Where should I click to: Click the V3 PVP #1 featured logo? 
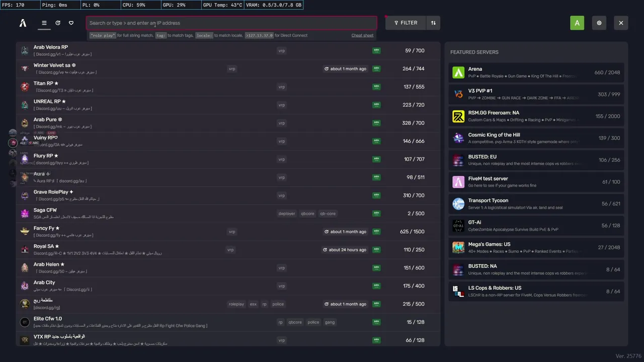pos(458,94)
